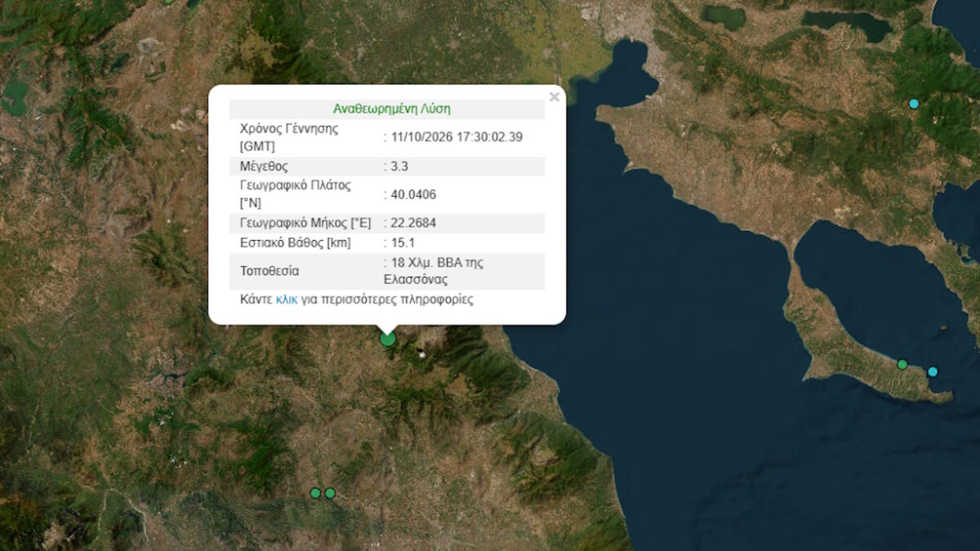Select the green marker on the peninsula coast
The width and height of the screenshot is (980, 551).
click(902, 364)
